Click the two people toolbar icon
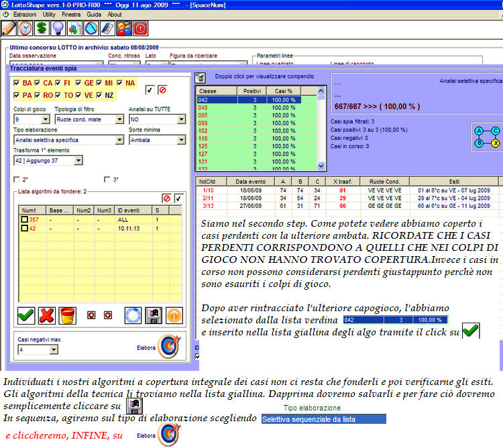The image size is (503, 448). coord(124,29)
